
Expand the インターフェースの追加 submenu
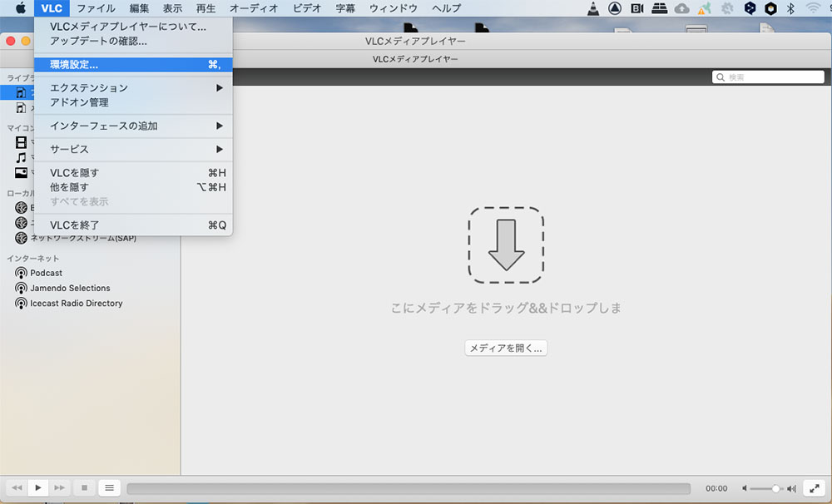point(133,126)
